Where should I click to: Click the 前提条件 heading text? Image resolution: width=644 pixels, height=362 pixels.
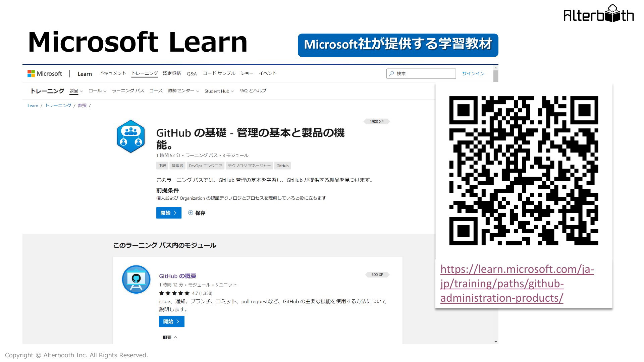click(167, 190)
